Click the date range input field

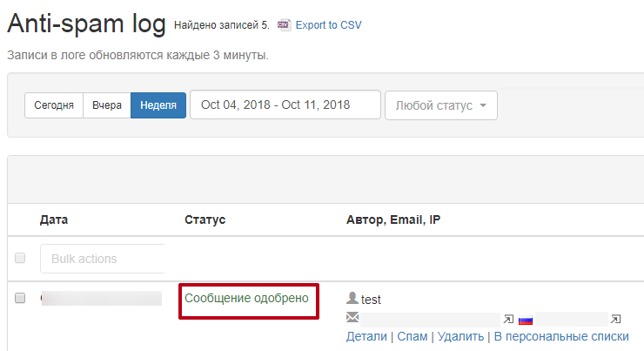(x=285, y=105)
